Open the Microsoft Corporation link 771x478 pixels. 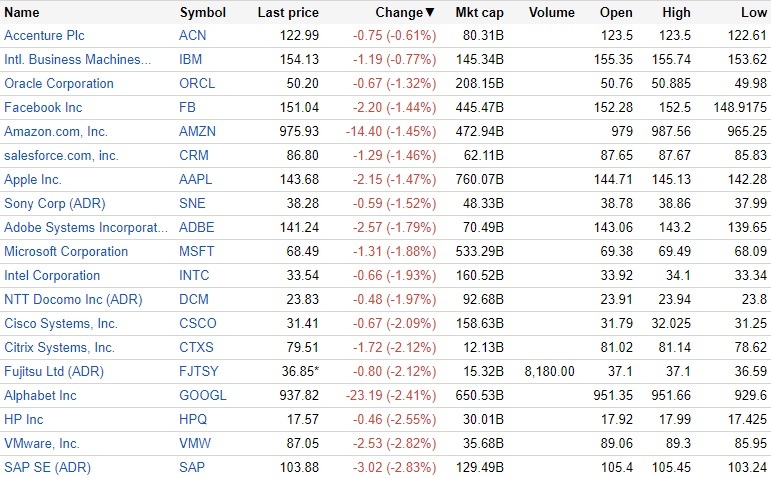(65, 252)
